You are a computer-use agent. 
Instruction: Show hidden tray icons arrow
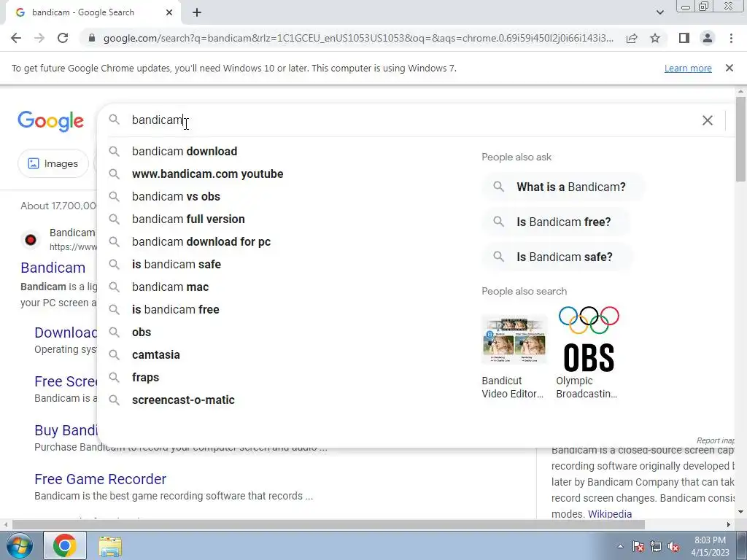pos(620,546)
